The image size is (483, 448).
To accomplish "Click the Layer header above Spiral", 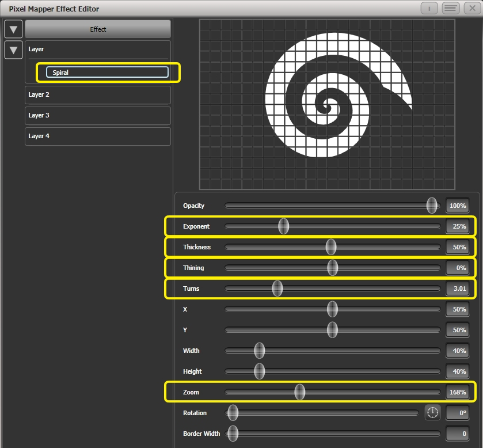I will (x=97, y=50).
